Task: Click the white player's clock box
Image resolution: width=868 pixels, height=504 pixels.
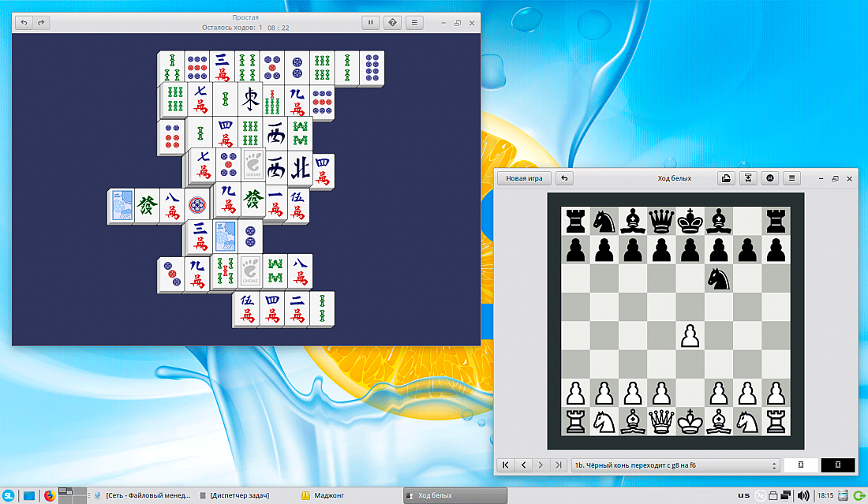Action: pos(801,465)
